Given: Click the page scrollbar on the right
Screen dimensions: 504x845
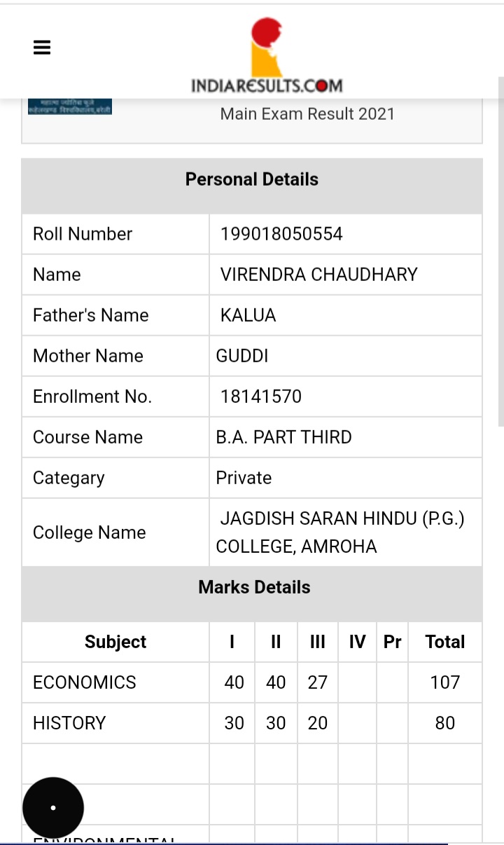Looking at the screenshot, I should point(500,252).
